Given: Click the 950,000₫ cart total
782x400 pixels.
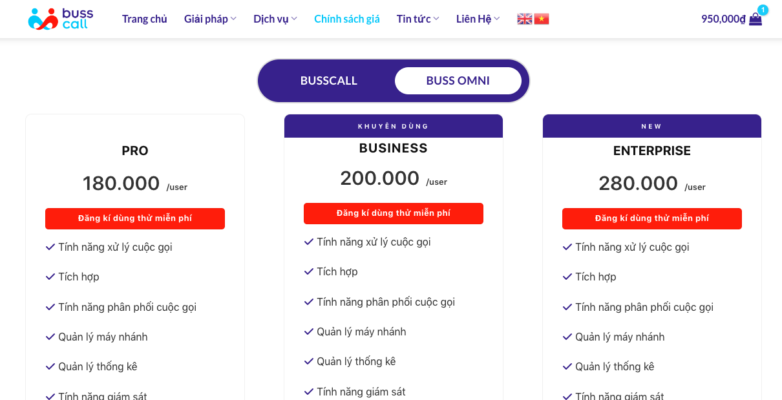Looking at the screenshot, I should click(722, 19).
